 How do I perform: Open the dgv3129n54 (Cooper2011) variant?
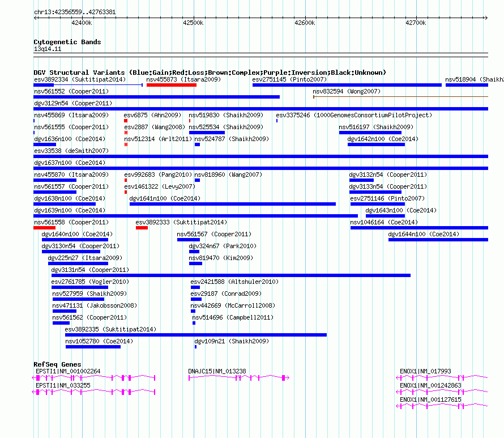(x=73, y=103)
